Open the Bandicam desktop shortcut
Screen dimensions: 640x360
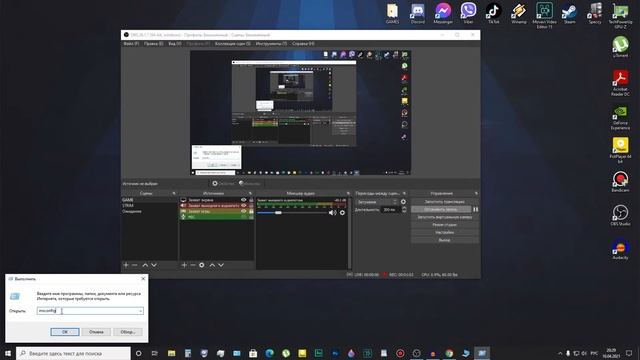point(620,182)
